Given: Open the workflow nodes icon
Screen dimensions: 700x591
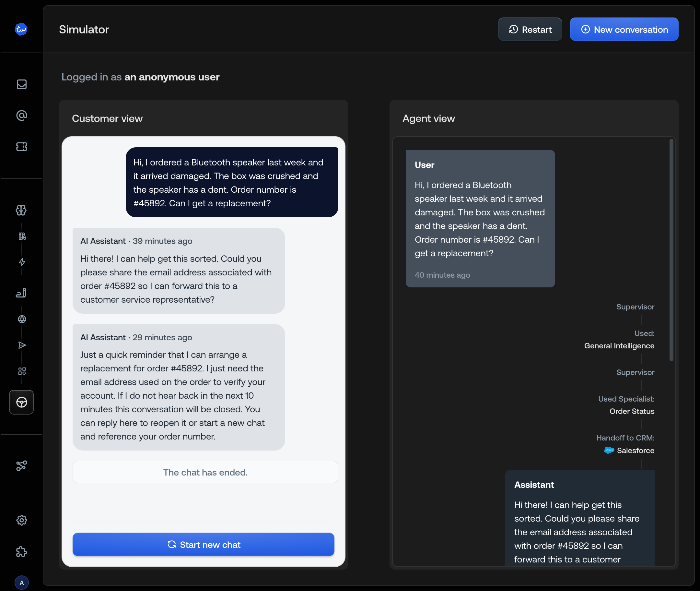Looking at the screenshot, I should 22,466.
